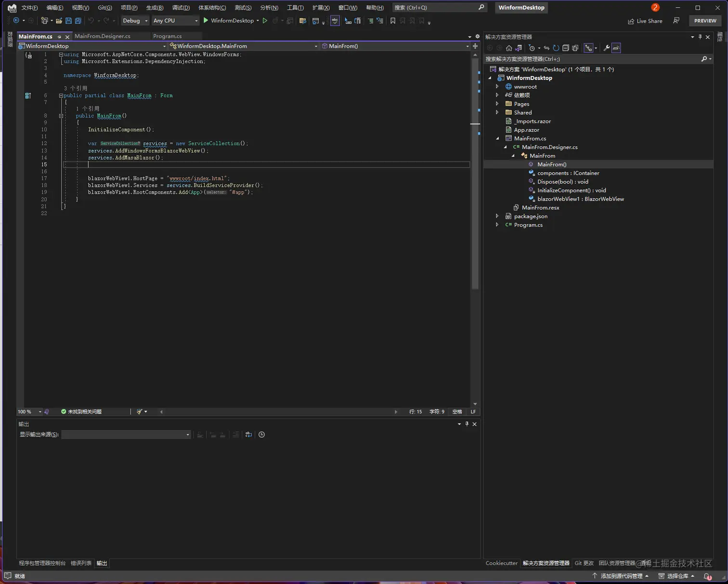Switch to the 错误列表 tab

81,563
